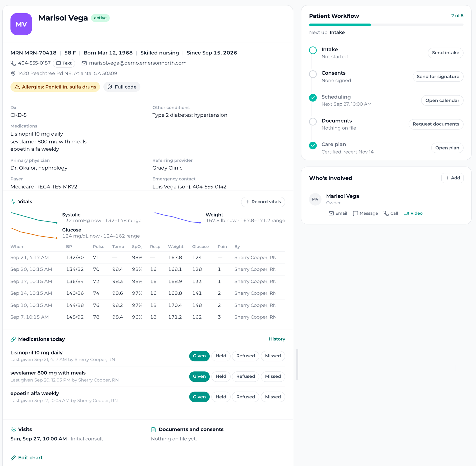Mark sevelamer as Given
The width and height of the screenshot is (476, 466).
199,377
